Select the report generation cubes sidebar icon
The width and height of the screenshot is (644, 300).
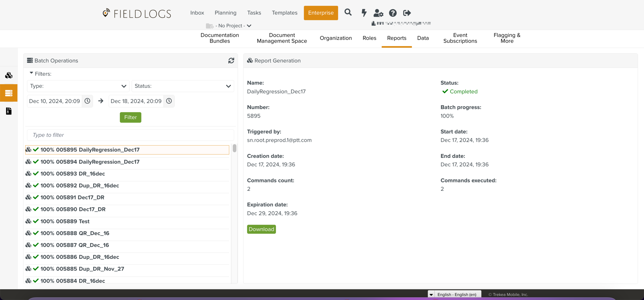click(9, 75)
